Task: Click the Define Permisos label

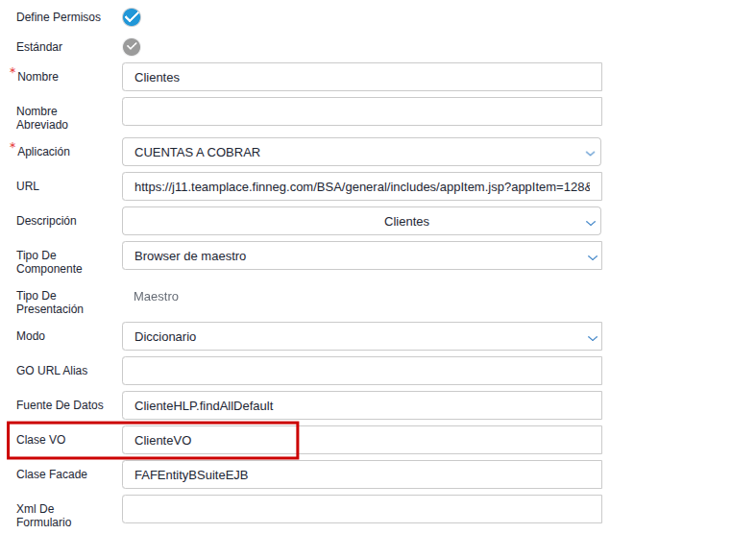Action: click(x=59, y=17)
